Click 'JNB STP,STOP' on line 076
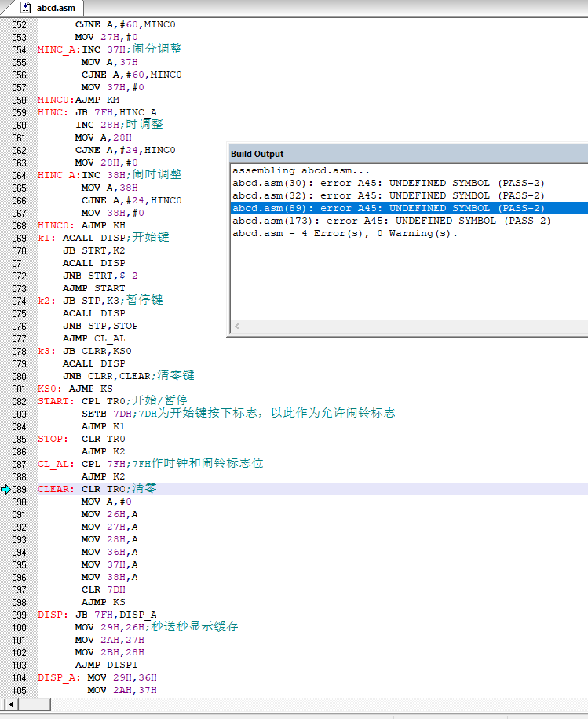 tap(100, 326)
